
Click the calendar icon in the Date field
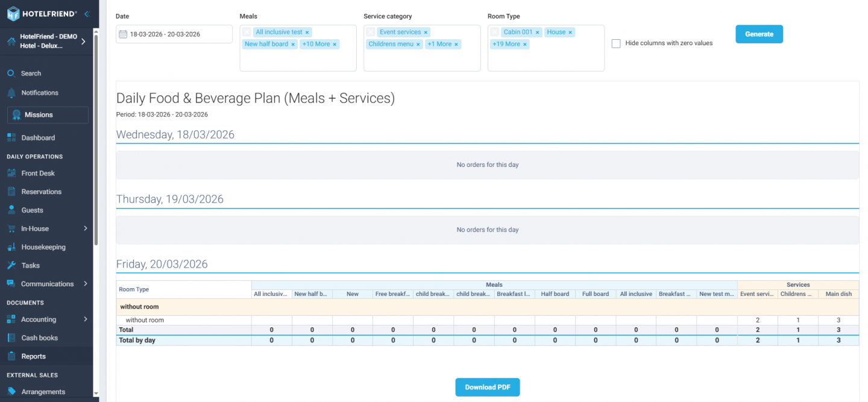[122, 34]
